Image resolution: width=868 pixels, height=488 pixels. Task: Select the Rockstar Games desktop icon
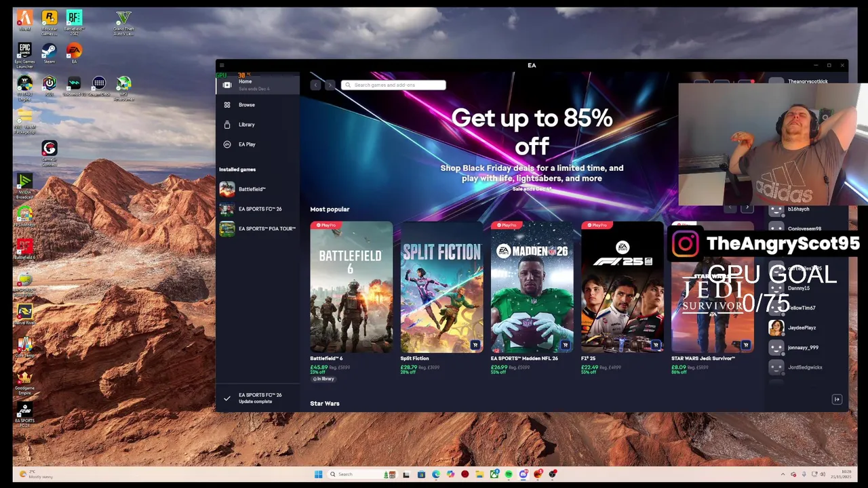(x=49, y=22)
